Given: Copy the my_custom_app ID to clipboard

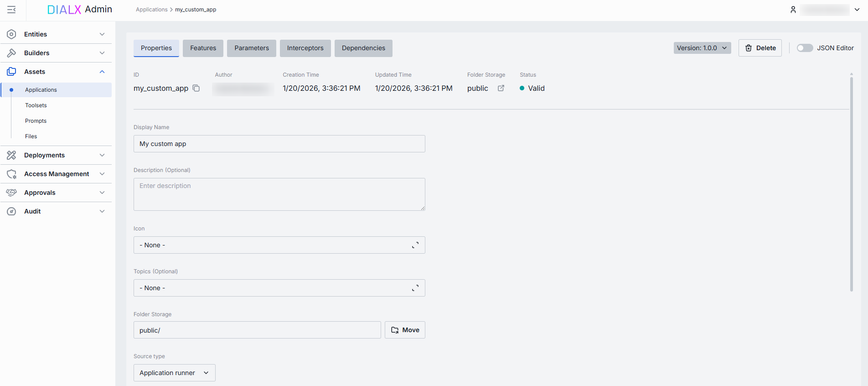Looking at the screenshot, I should click(x=196, y=88).
